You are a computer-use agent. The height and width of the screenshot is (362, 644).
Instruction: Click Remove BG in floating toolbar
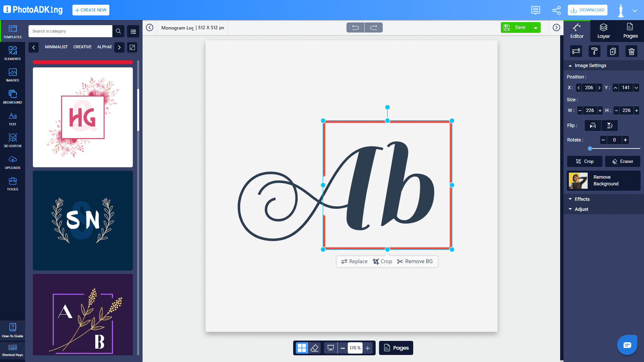point(415,261)
